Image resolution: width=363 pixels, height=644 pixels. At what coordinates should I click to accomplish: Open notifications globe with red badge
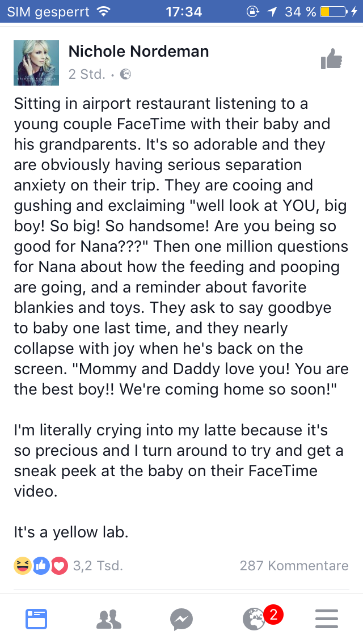click(255, 618)
